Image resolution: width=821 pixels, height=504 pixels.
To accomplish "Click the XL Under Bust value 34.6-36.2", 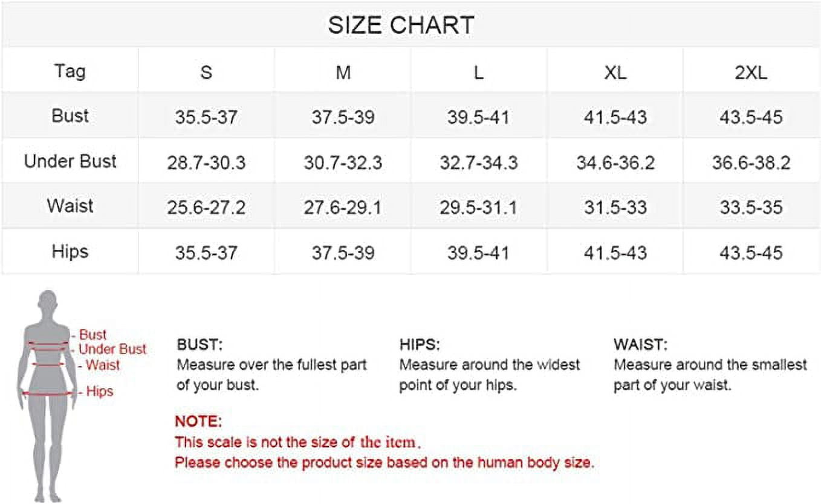I will coord(615,163).
